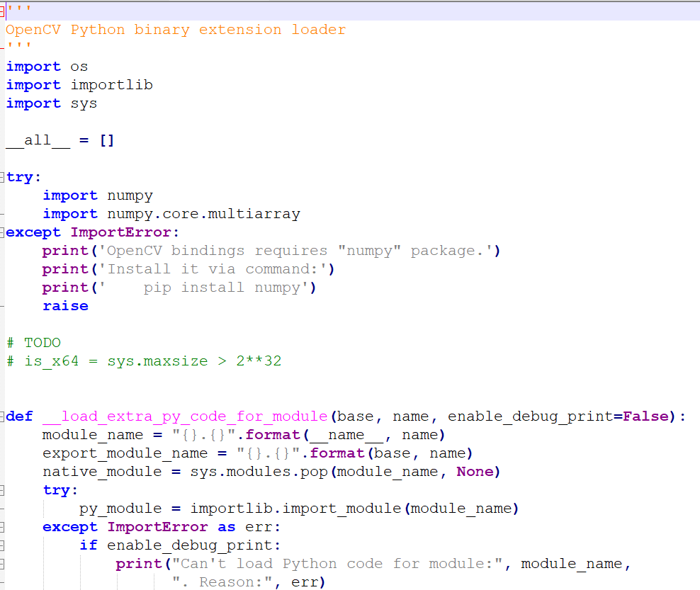This screenshot has height=590, width=700.
Task: Click function name '__load_extra_py_code_for_module'
Action: pyautogui.click(x=185, y=416)
